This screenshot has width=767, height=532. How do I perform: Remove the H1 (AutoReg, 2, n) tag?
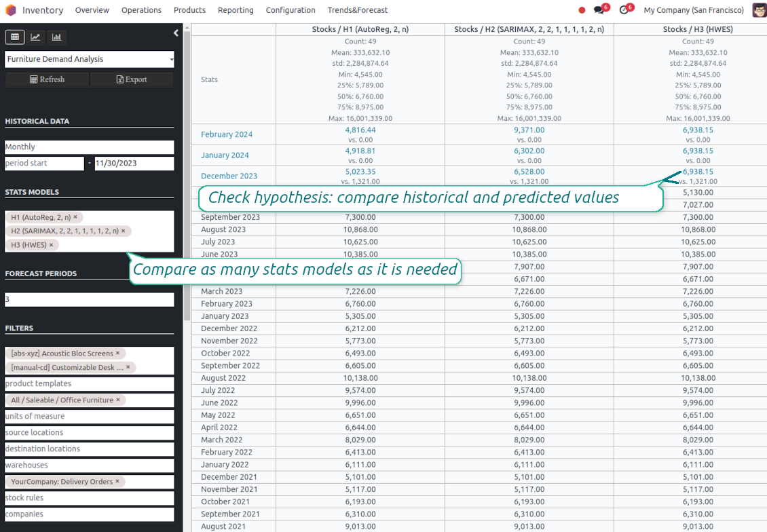(x=75, y=216)
